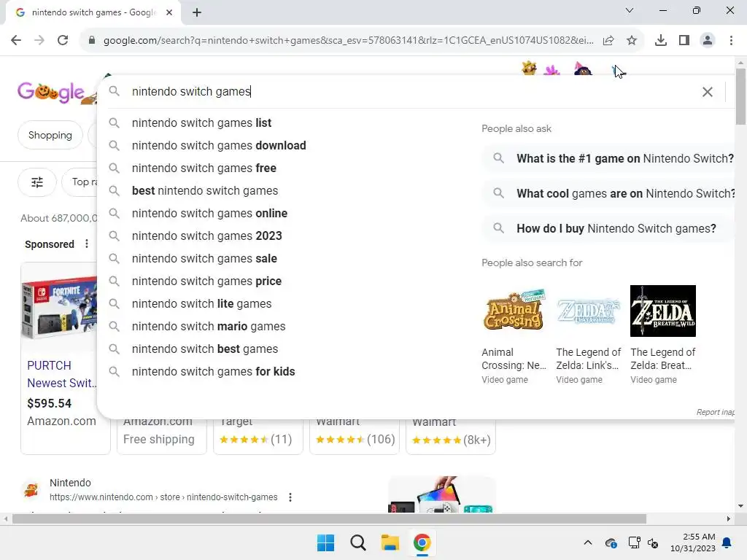
Task: Open Chrome profile avatar
Action: click(708, 41)
